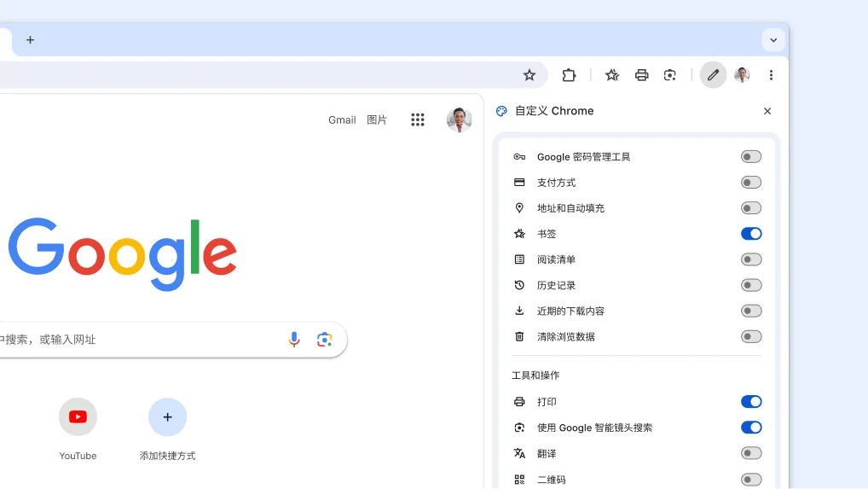Click the YouTube shortcut tile
Image resolution: width=868 pixels, height=489 pixels.
pos(78,417)
